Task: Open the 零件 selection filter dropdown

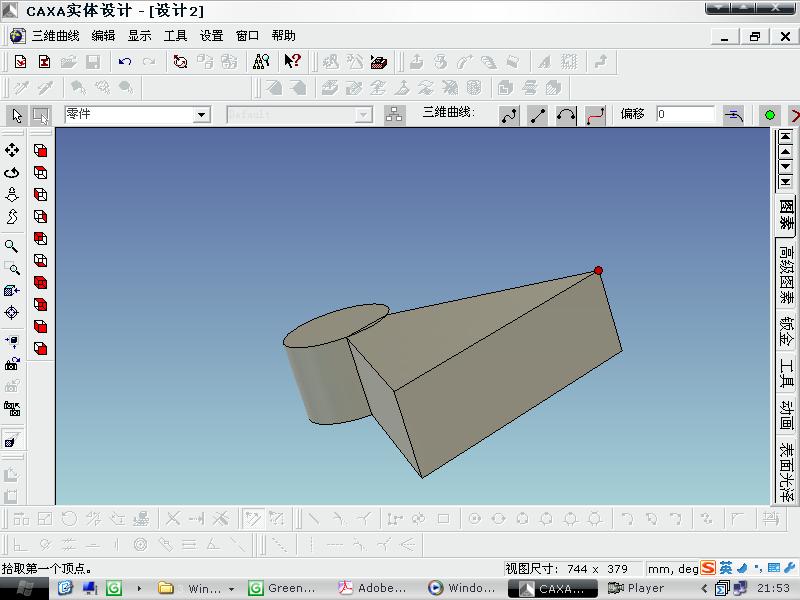Action: [201, 115]
